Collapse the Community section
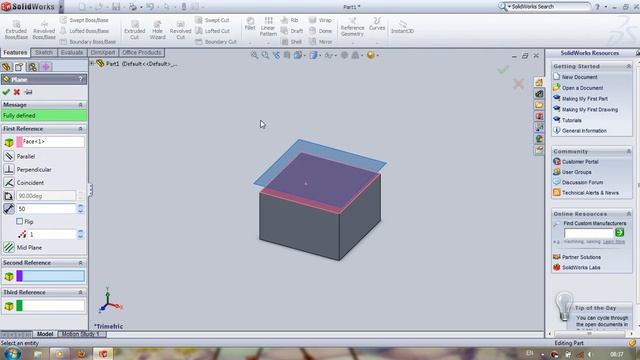This screenshot has height=360, width=640. (629, 151)
